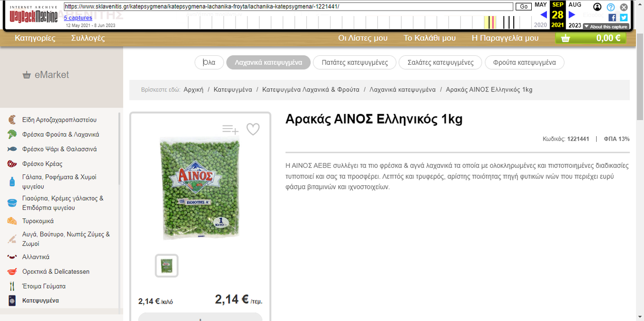Go to Λαχανικά κατεψυγμένα breadcrumb
Screen dimensions: 644x321
click(403, 89)
